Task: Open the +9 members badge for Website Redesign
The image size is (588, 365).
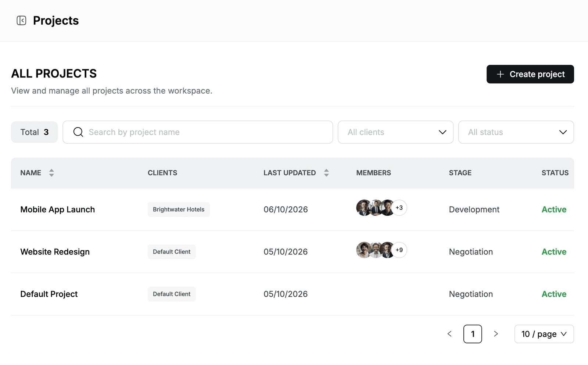Action: pos(399,250)
